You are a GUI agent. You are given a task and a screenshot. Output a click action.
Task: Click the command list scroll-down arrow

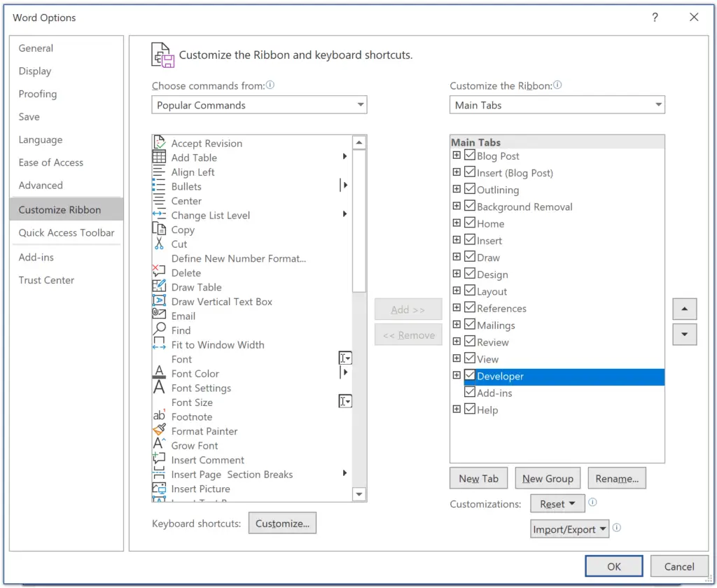pos(359,494)
